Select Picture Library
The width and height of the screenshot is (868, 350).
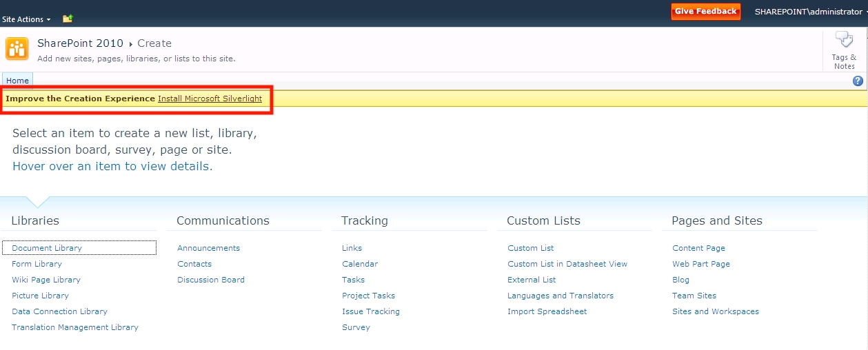click(40, 296)
